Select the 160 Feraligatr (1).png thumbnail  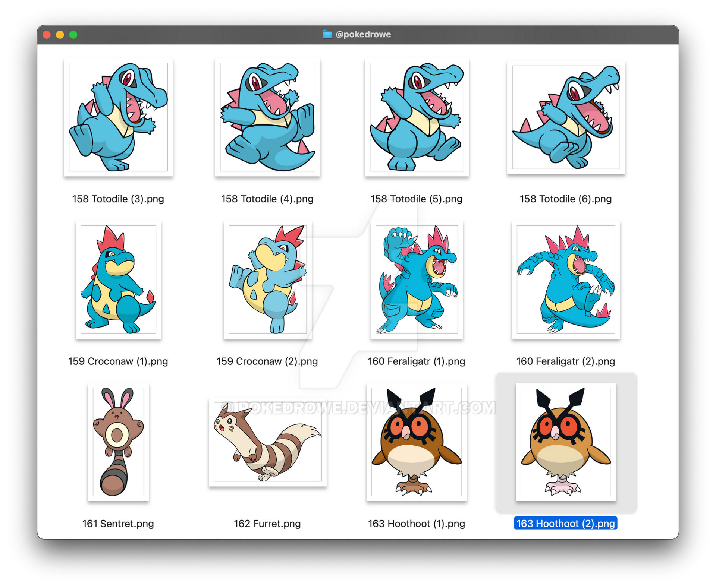tap(417, 279)
